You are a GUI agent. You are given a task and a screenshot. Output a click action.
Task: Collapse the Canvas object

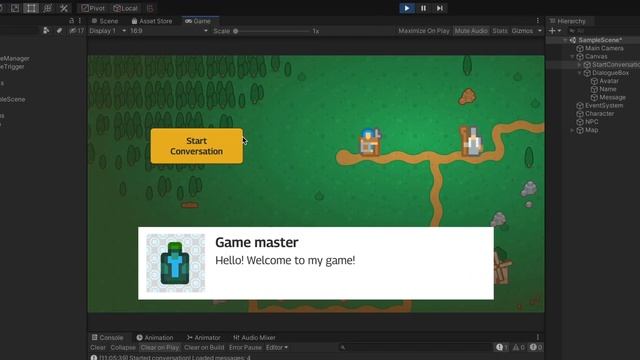pyautogui.click(x=572, y=56)
